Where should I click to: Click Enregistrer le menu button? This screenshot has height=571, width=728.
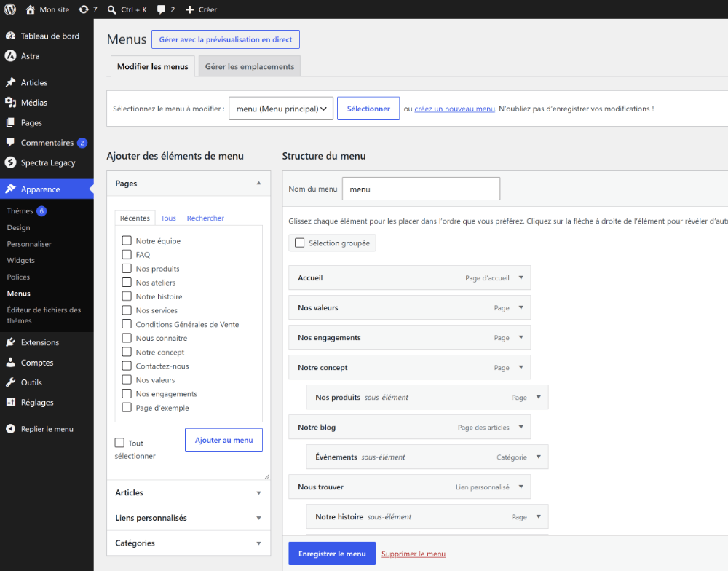click(x=332, y=554)
